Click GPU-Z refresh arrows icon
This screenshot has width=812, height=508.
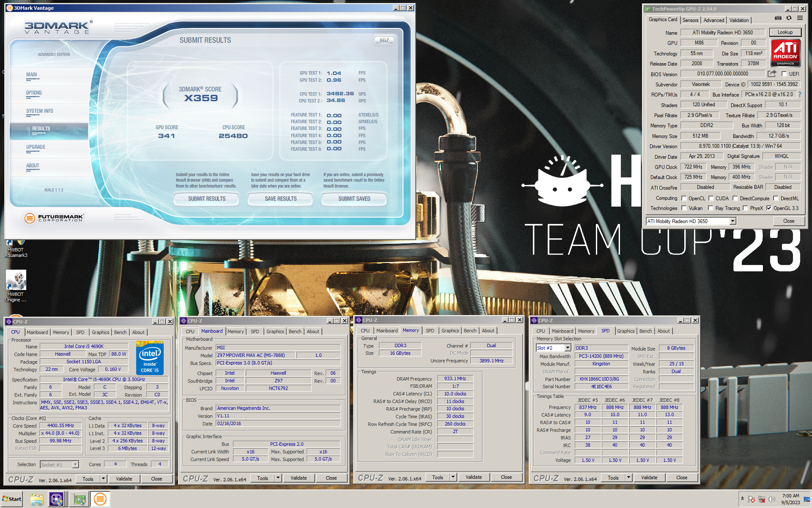pos(789,18)
